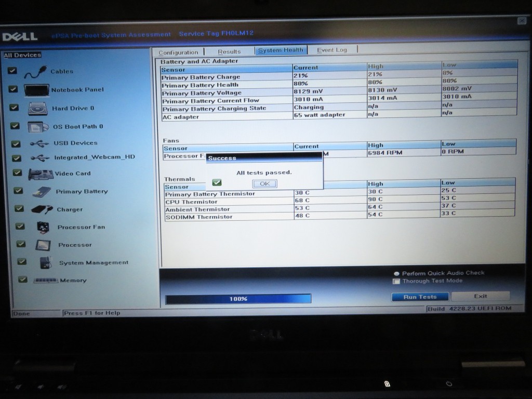Select the Primary Battery Voltage row
Screen dimensions: 532x399
click(x=339, y=91)
